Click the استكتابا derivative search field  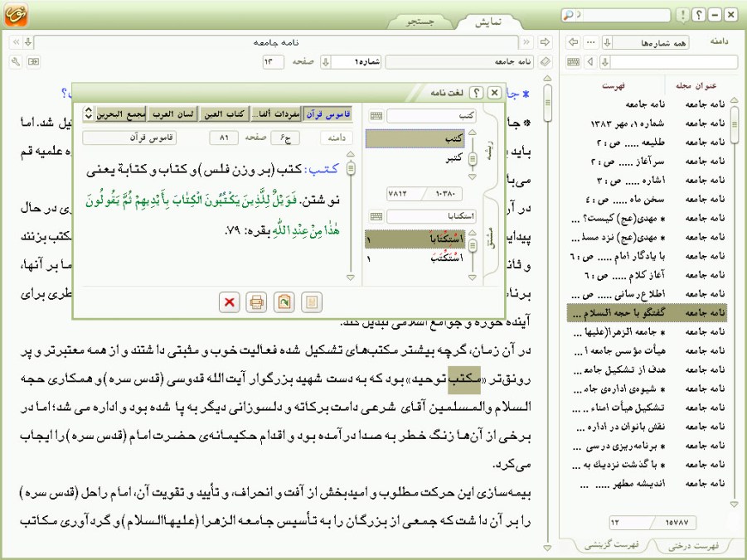click(431, 217)
